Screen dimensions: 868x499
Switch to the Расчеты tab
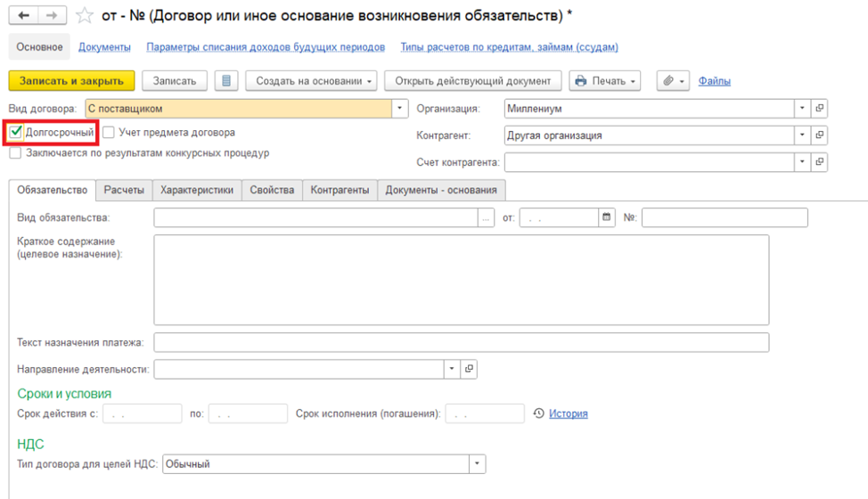pos(124,190)
